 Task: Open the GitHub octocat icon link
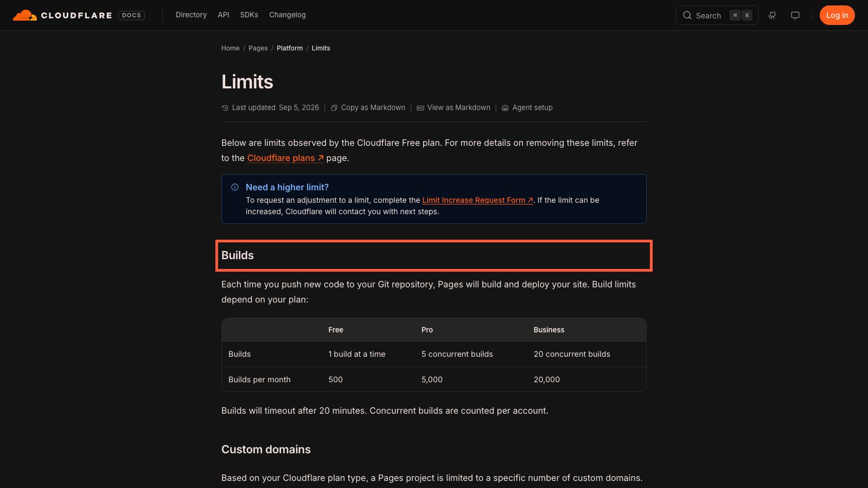coord(772,15)
